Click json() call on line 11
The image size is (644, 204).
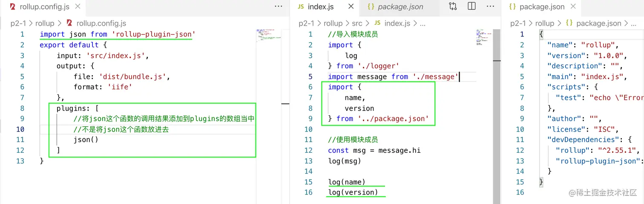pos(86,140)
